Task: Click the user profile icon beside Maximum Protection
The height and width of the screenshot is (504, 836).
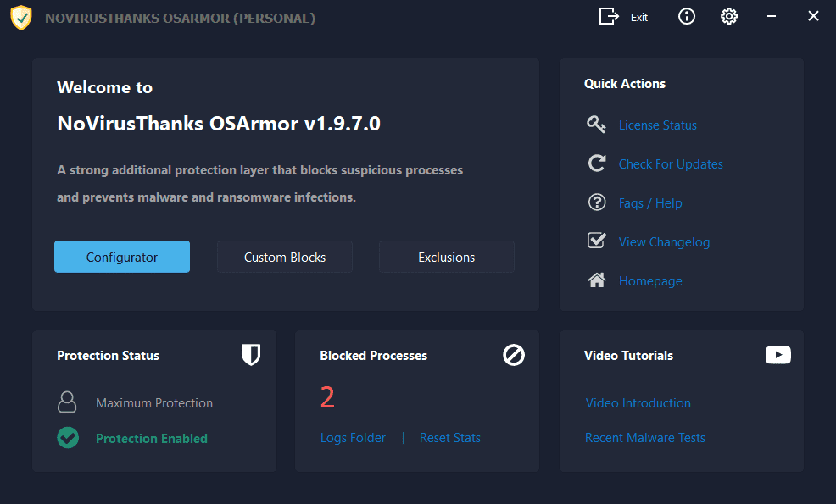Action: 67,402
